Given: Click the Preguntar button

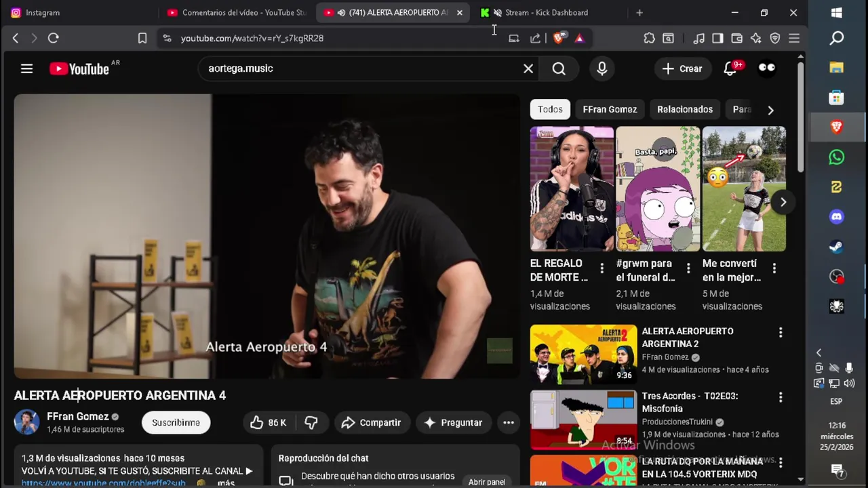Looking at the screenshot, I should 453,422.
